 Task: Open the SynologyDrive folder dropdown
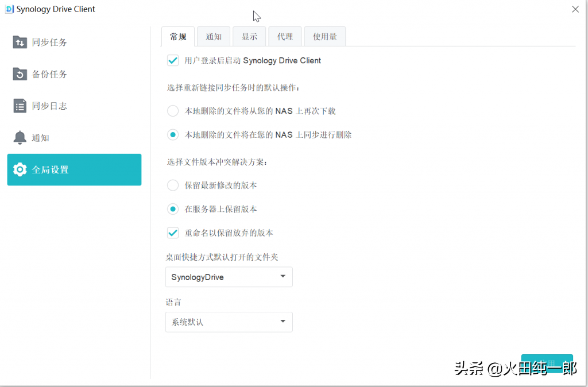tap(229, 277)
